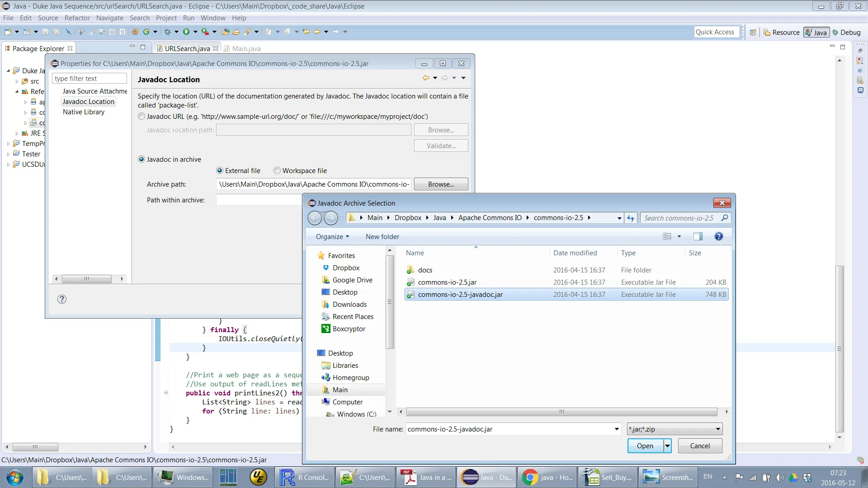Viewport: 868px width, 488px height.
Task: Click the New file toolbar icon
Action: click(x=8, y=32)
